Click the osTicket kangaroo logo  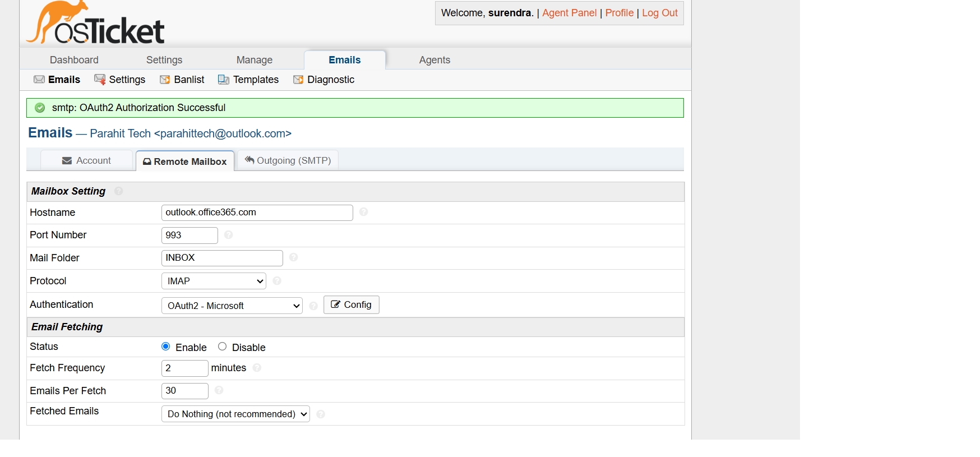click(95, 24)
